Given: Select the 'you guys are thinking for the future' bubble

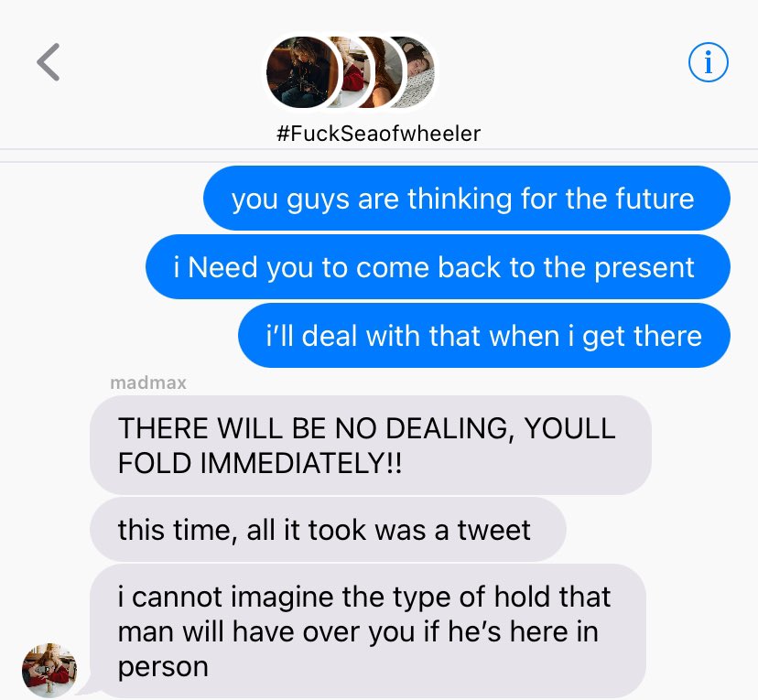Looking at the screenshot, I should tap(467, 199).
